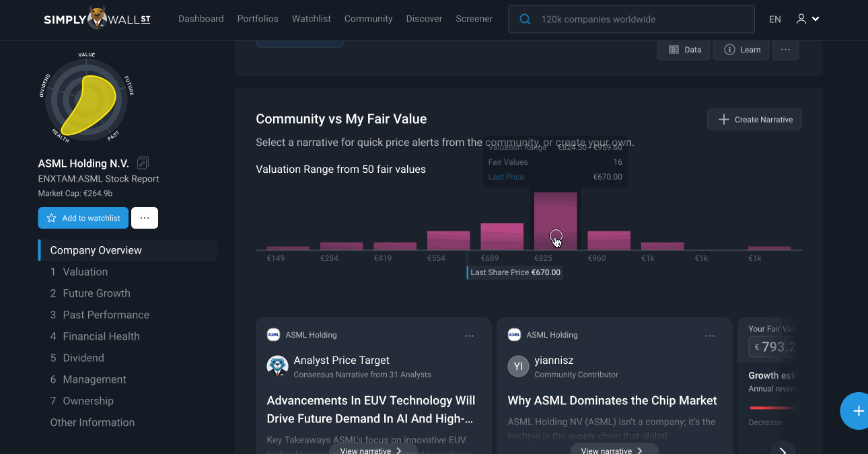Viewport: 868px width, 454px height.
Task: Go to Portfolios
Action: click(x=258, y=19)
